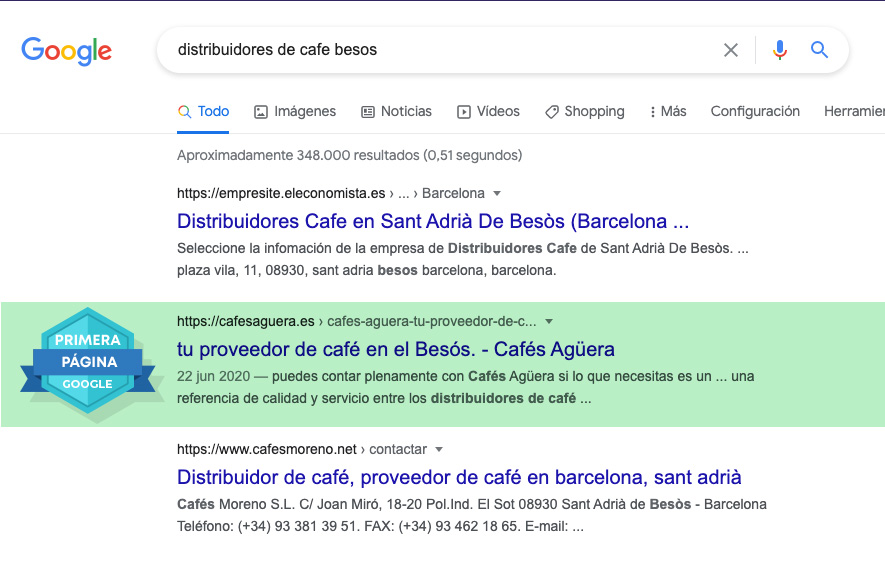This screenshot has height=566, width=885.
Task: Click the Noticias newspaper icon
Action: (367, 112)
